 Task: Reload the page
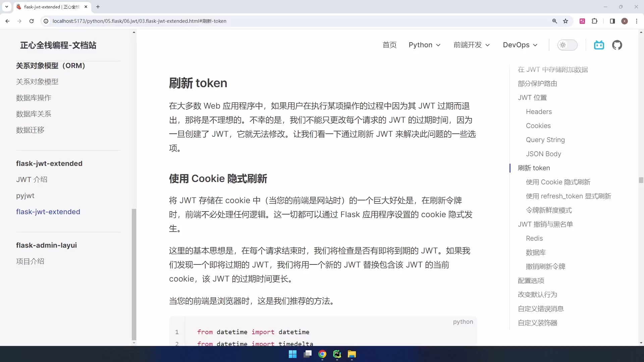pos(32,21)
